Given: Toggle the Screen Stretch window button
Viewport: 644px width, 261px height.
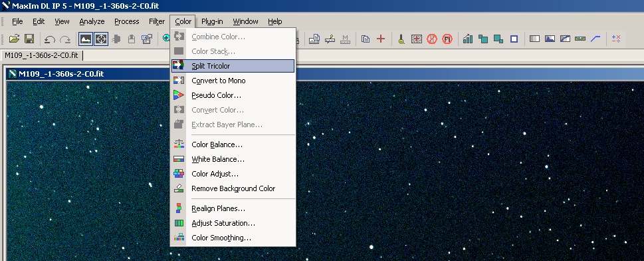Looking at the screenshot, I should 86,39.
